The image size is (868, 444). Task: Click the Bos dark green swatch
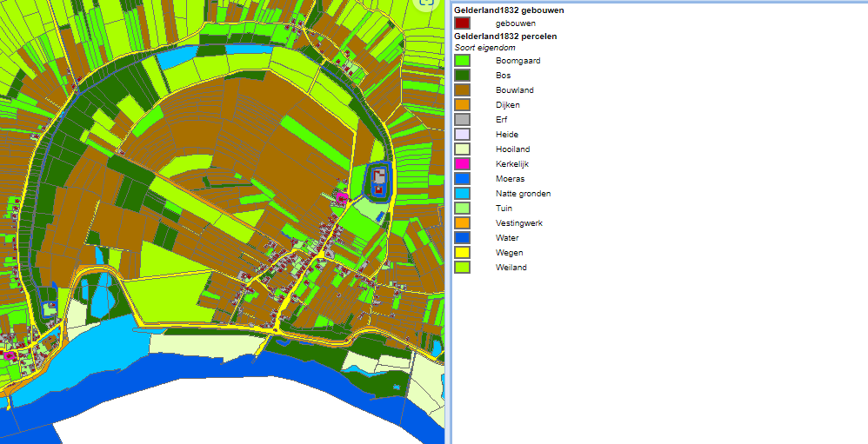(x=462, y=76)
